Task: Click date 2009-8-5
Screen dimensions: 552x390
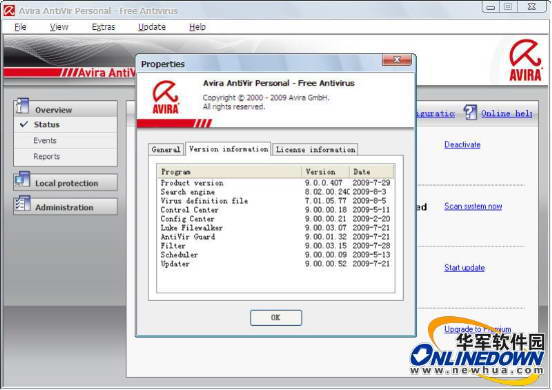Action: click(369, 201)
